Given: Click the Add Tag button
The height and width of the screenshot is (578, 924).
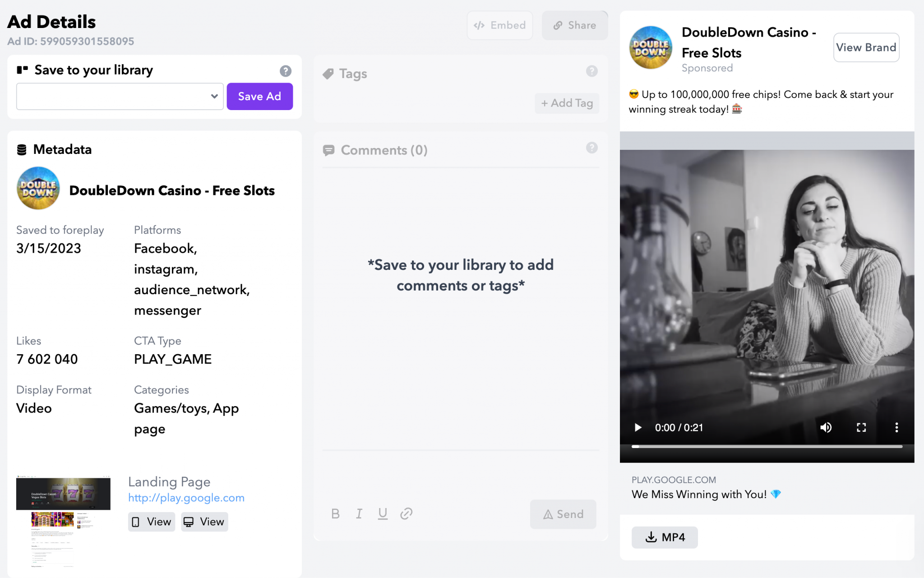Looking at the screenshot, I should point(567,103).
